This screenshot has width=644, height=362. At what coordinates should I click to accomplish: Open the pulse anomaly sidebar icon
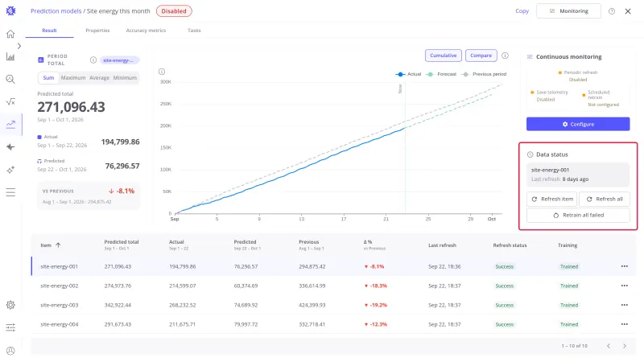pos(10,147)
